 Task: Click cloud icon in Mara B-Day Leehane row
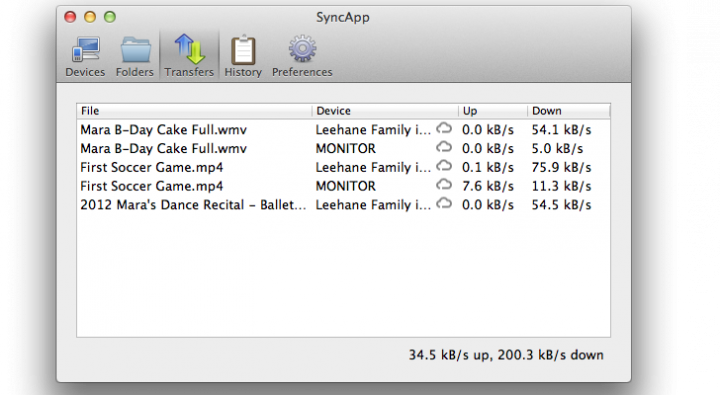click(x=444, y=129)
